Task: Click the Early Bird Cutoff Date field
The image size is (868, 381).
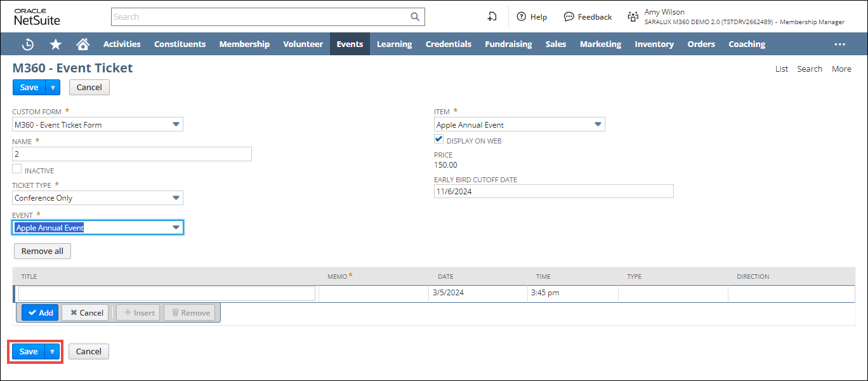Action: pyautogui.click(x=553, y=192)
